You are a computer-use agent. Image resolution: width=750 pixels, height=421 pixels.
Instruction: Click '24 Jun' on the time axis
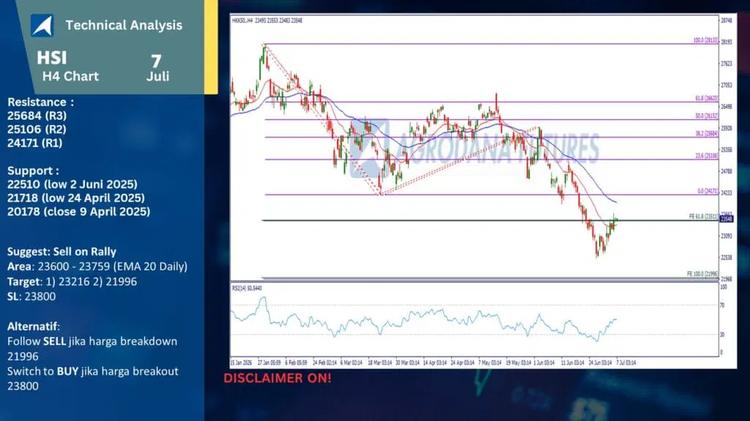click(601, 363)
